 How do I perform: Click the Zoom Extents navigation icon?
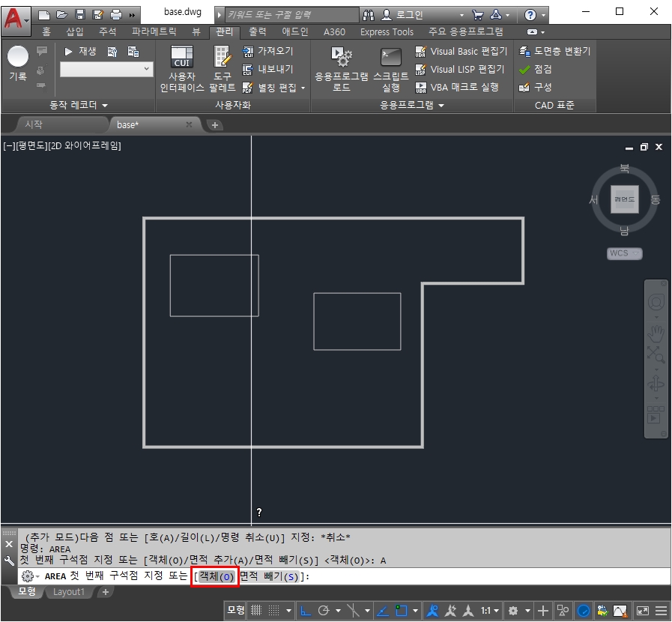656,355
